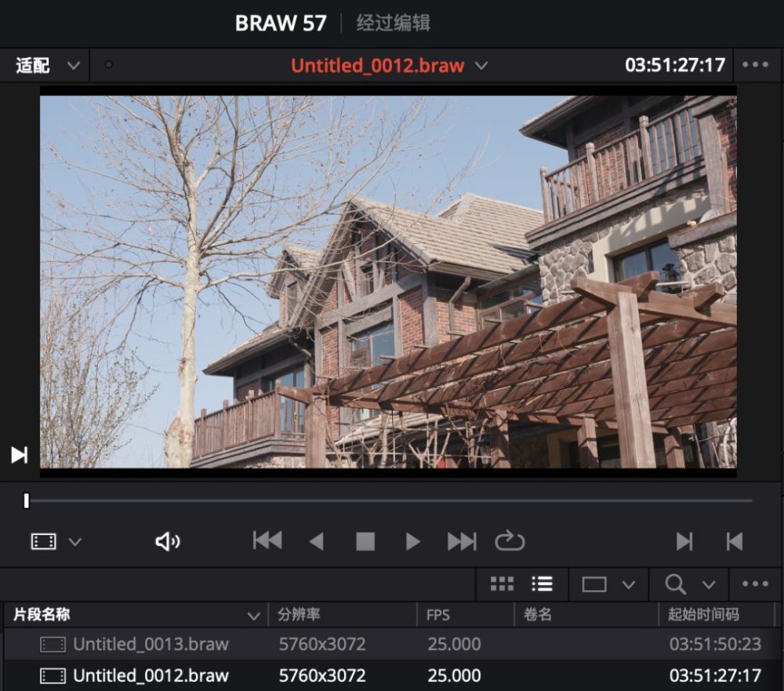Expand the Untitled_0012.braw clip name dropdown
The image size is (784, 691).
[x=481, y=66]
